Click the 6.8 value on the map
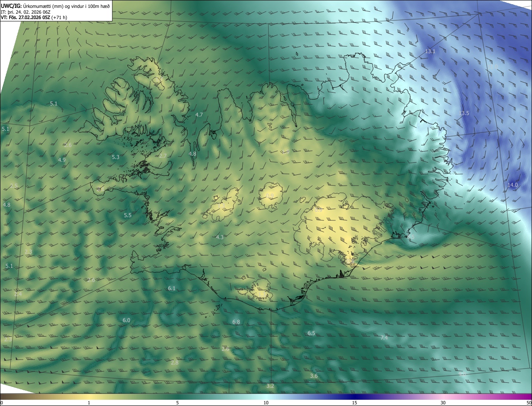This screenshot has width=532, height=406. pos(236,322)
